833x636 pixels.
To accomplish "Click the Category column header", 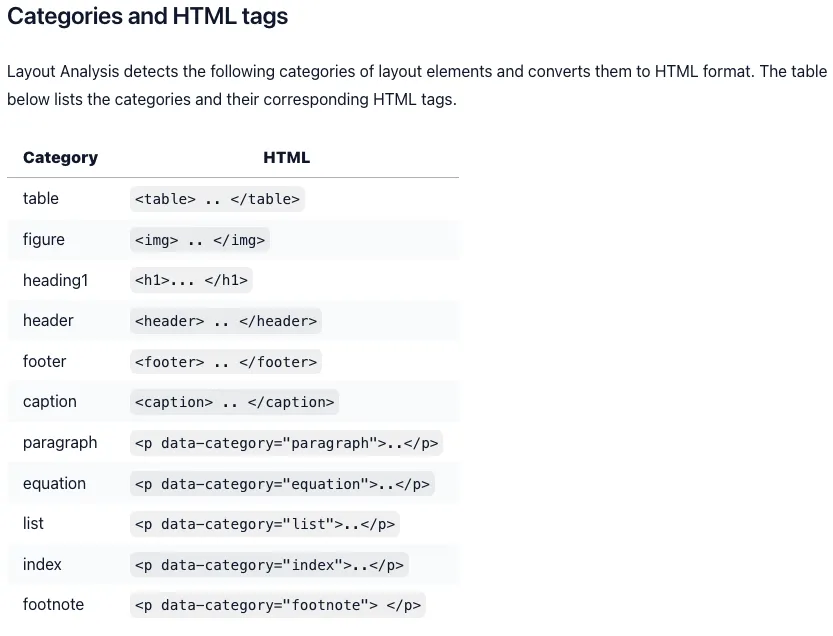I will pos(61,158).
